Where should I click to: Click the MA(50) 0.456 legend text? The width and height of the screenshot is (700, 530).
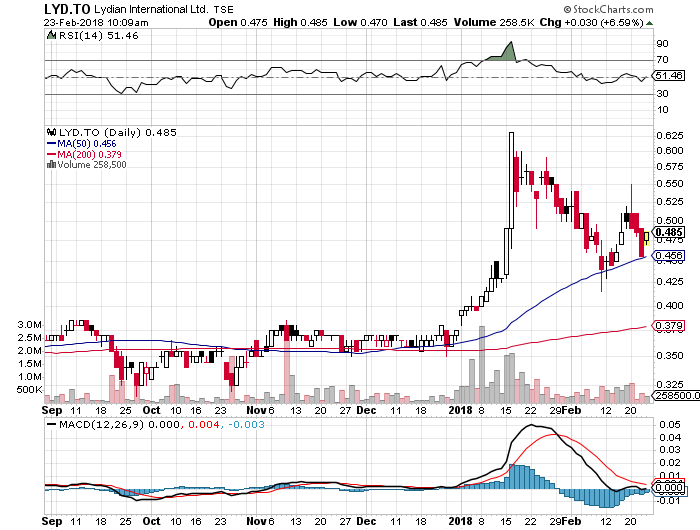pyautogui.click(x=87, y=144)
